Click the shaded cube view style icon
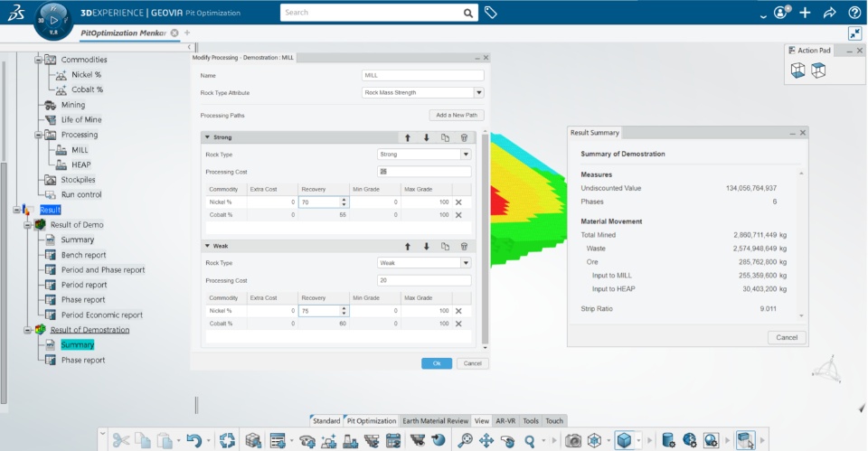The image size is (868, 451). click(625, 440)
